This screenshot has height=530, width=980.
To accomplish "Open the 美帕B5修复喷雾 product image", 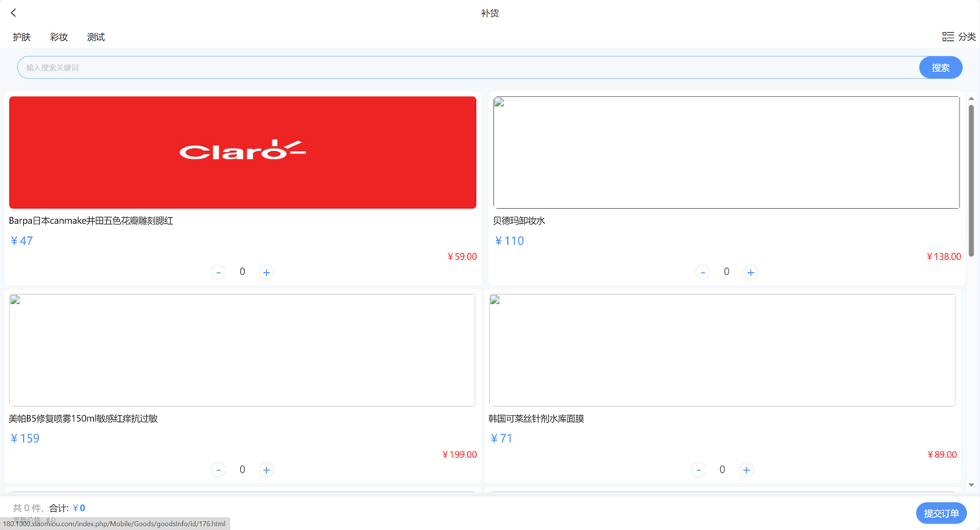I will [x=243, y=350].
